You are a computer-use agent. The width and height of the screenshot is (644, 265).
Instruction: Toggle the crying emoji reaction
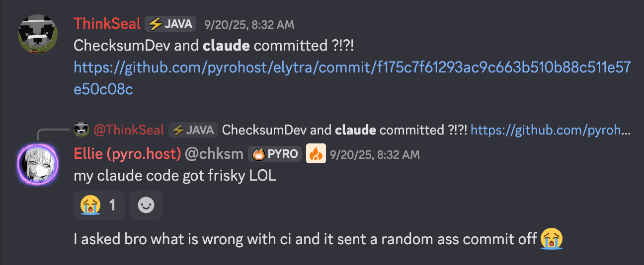point(99,204)
